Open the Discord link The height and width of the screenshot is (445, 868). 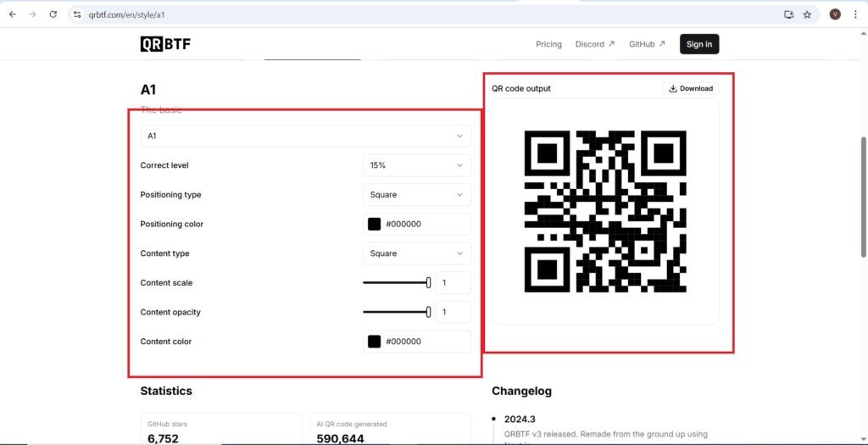(594, 44)
